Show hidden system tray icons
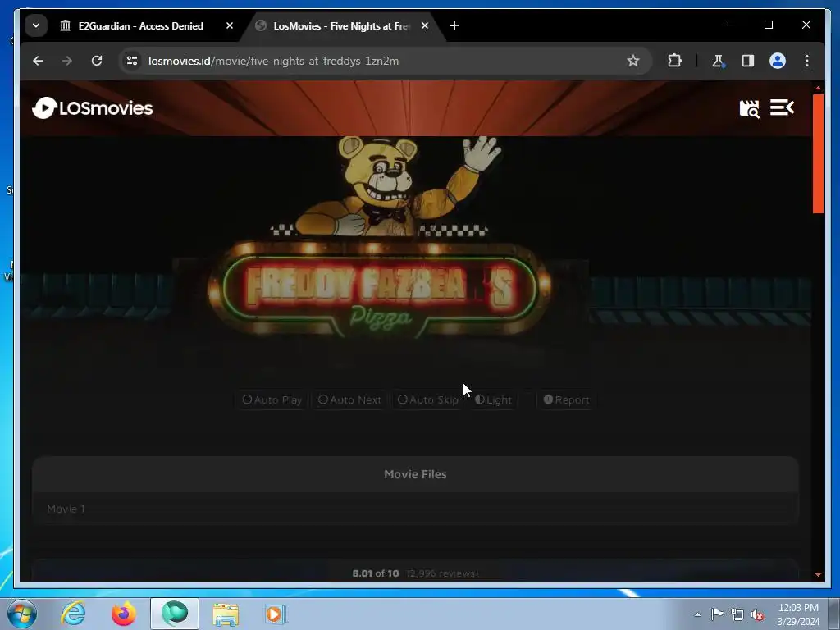The width and height of the screenshot is (840, 630). click(697, 614)
